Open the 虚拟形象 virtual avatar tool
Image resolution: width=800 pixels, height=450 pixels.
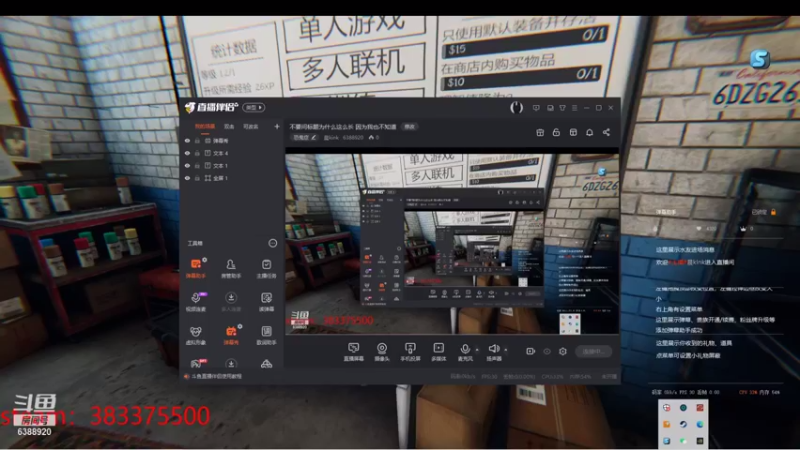pos(195,335)
